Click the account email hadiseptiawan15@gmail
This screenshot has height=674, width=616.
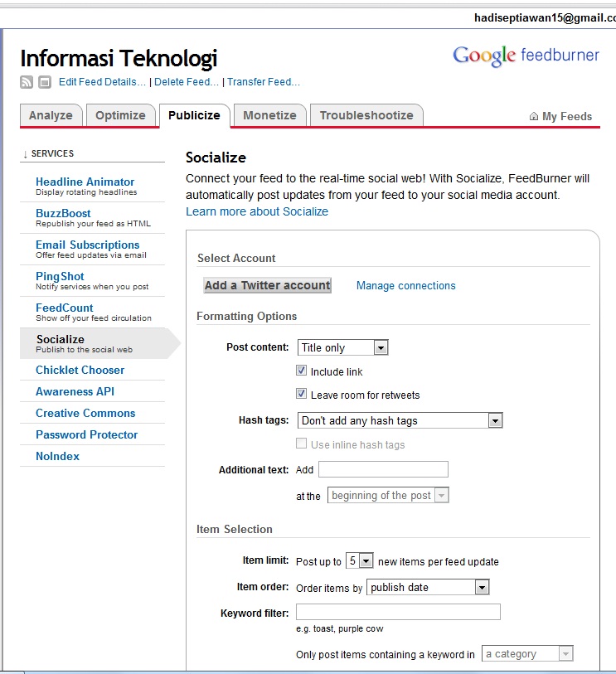click(545, 17)
